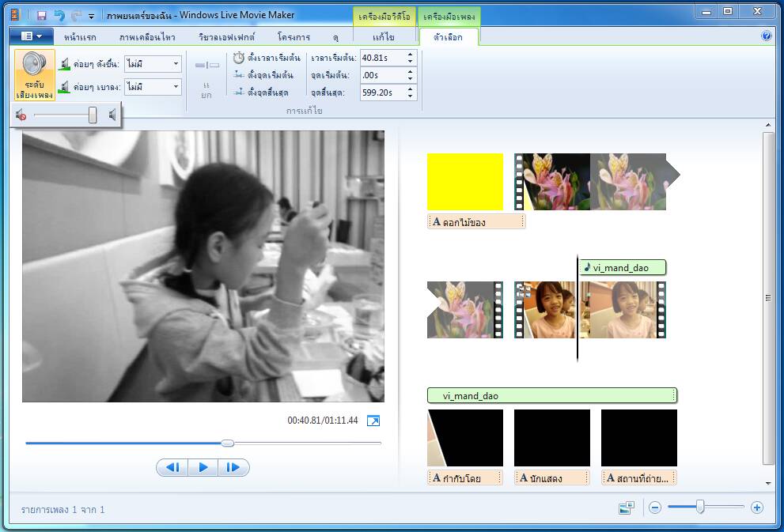The width and height of the screenshot is (784, 532).
Task: Open the Help question mark icon
Action: click(766, 36)
